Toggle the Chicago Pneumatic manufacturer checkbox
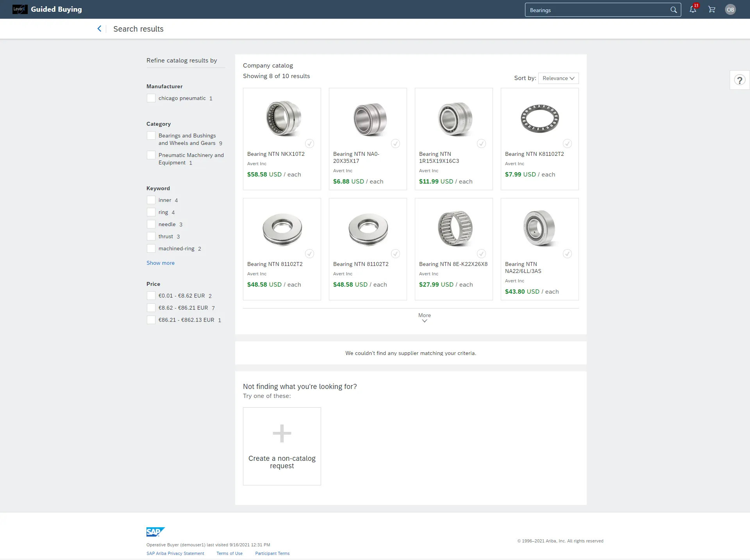This screenshot has width=750, height=560. pos(151,98)
